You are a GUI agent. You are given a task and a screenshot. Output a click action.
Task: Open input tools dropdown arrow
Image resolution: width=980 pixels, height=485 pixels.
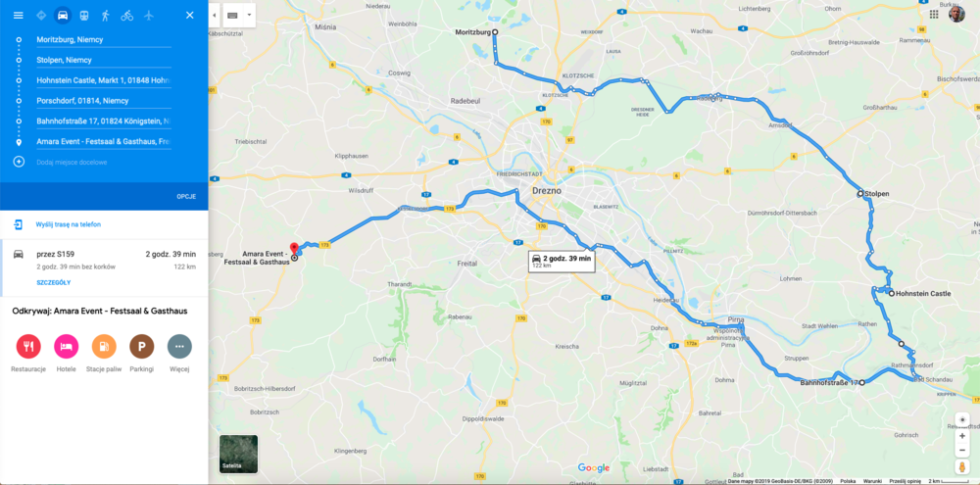[248, 15]
